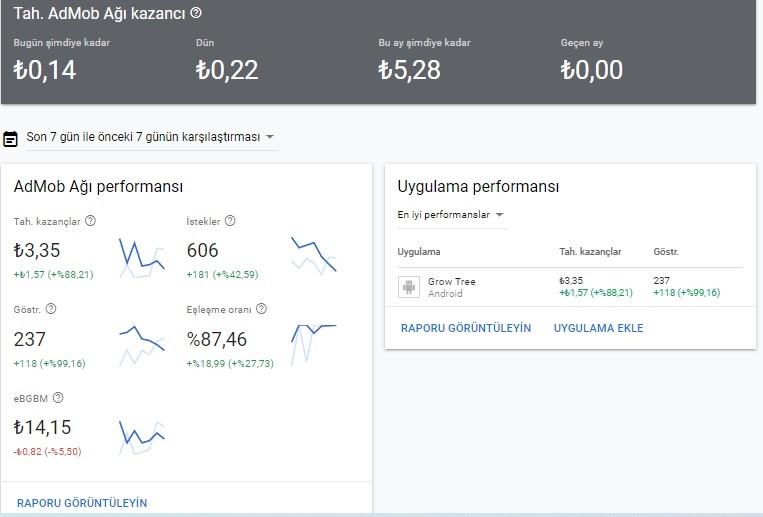Open help icon next to Göstr. metric

51,309
